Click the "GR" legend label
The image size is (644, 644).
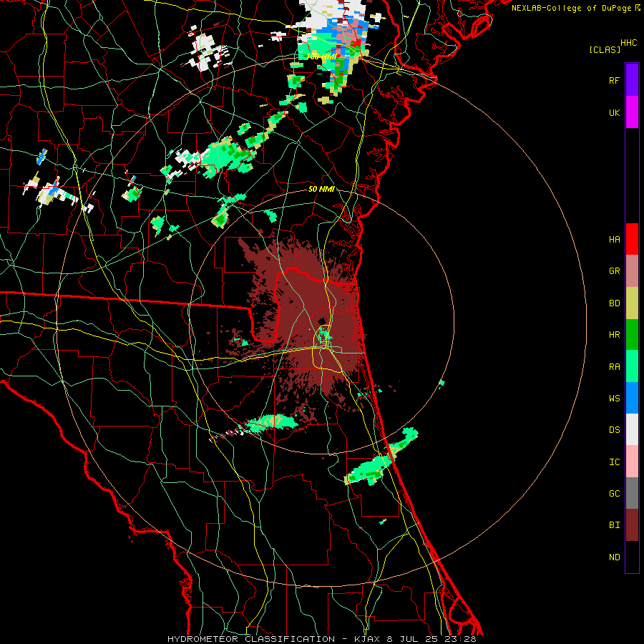click(x=614, y=271)
